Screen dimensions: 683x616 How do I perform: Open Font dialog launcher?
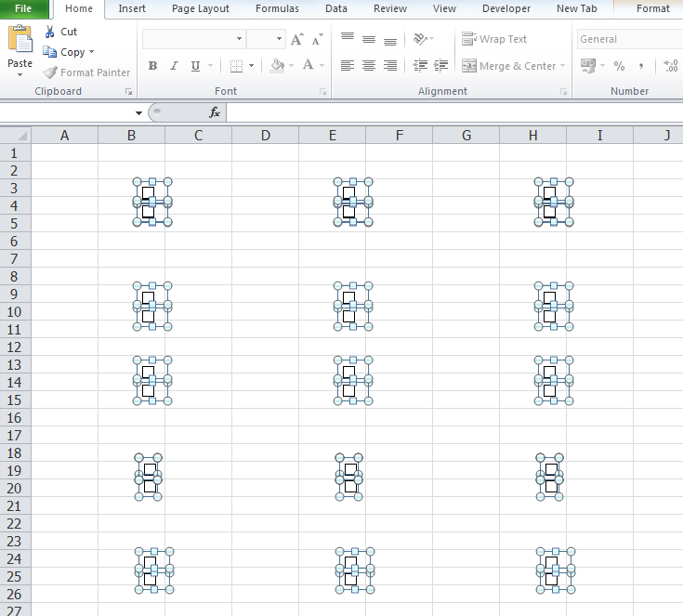point(322,91)
